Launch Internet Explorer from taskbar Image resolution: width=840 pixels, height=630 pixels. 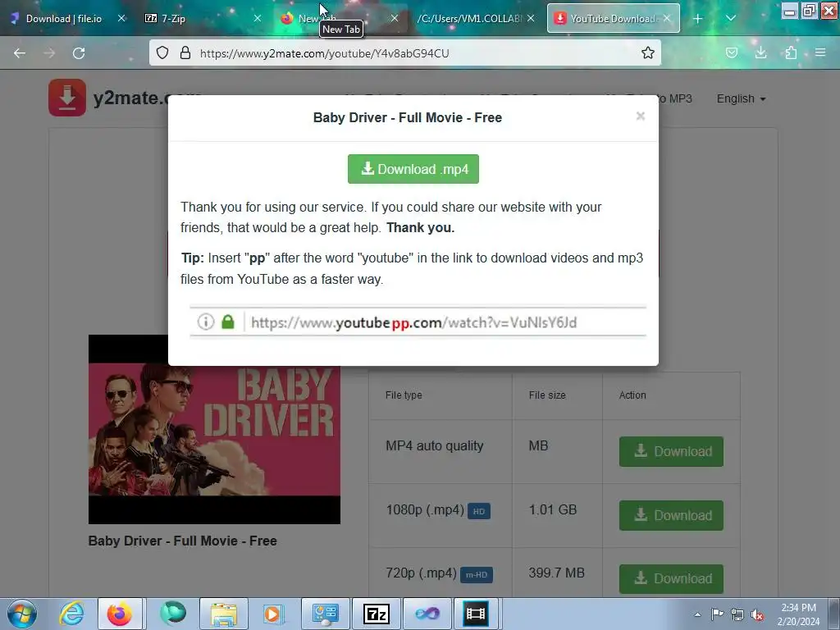[72, 614]
